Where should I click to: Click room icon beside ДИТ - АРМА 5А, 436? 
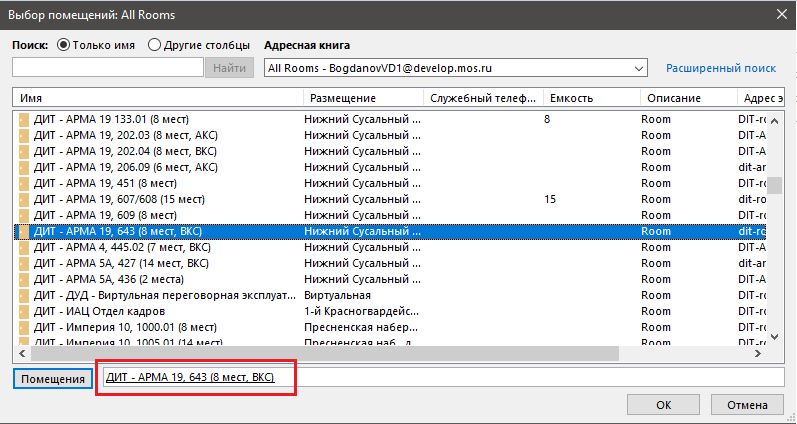(24, 279)
